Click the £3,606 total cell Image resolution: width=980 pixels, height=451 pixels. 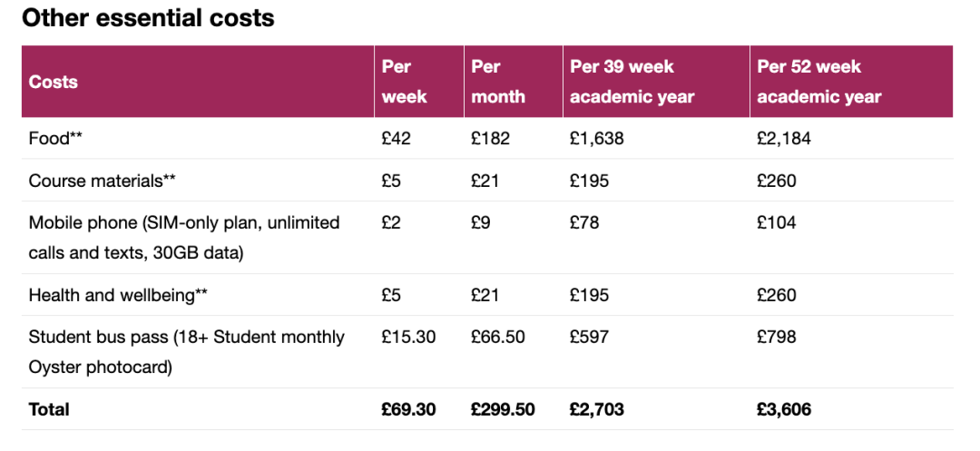(784, 409)
